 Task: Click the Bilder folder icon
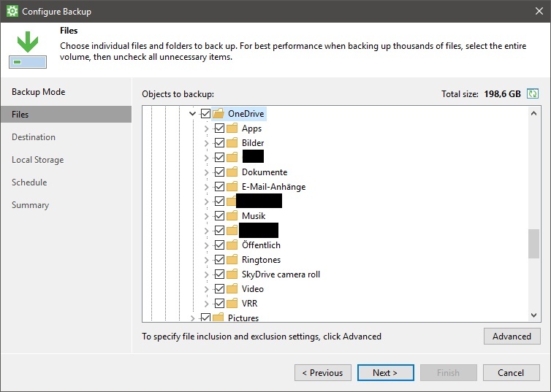pyautogui.click(x=232, y=143)
